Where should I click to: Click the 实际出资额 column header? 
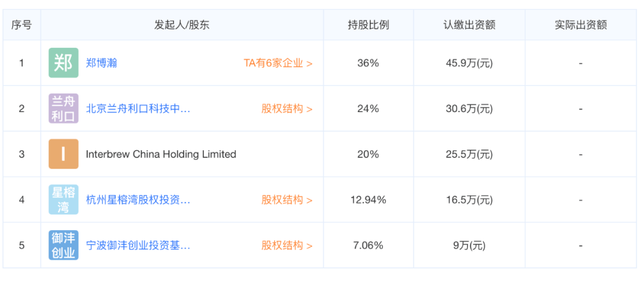pyautogui.click(x=580, y=24)
